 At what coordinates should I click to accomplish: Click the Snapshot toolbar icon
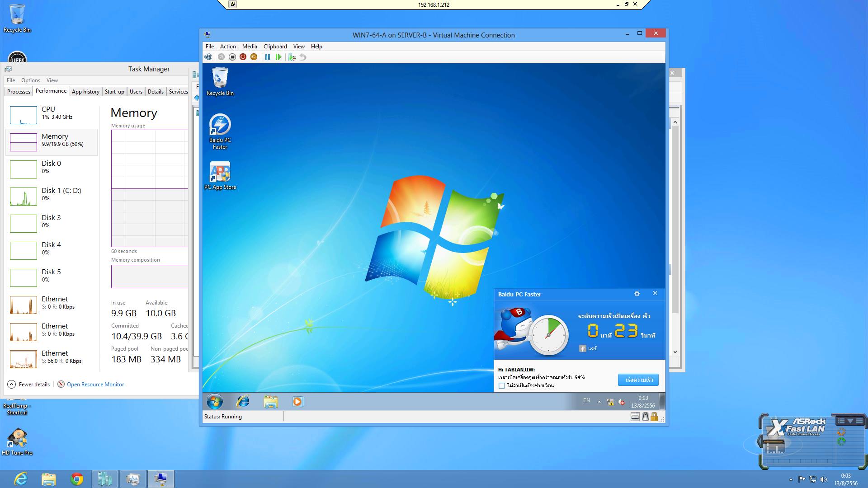(292, 57)
